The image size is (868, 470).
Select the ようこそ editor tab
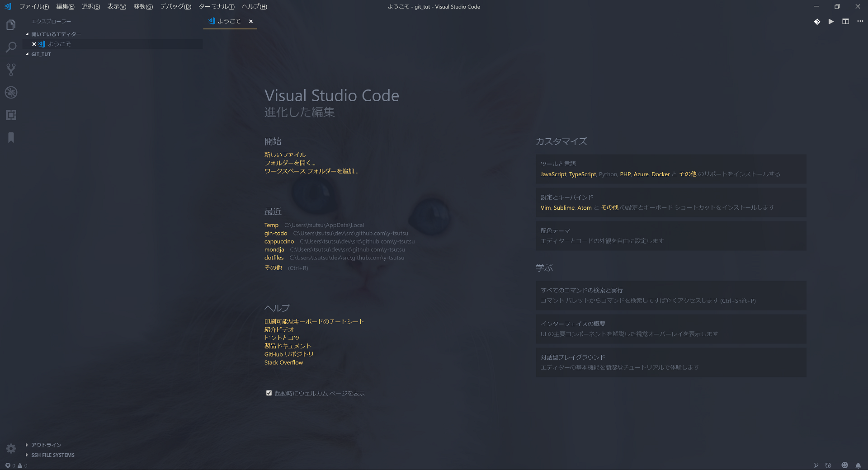click(x=230, y=21)
